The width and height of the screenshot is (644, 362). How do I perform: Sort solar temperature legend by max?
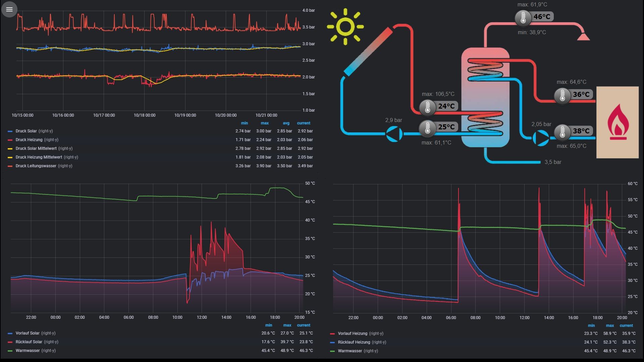click(287, 325)
